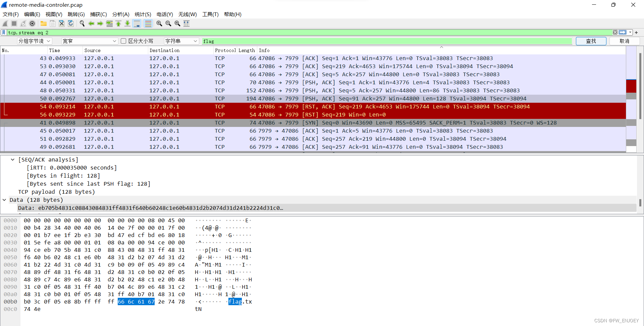This screenshot has height=326, width=644.
Task: Open the 帮助(H) menu
Action: click(x=233, y=14)
